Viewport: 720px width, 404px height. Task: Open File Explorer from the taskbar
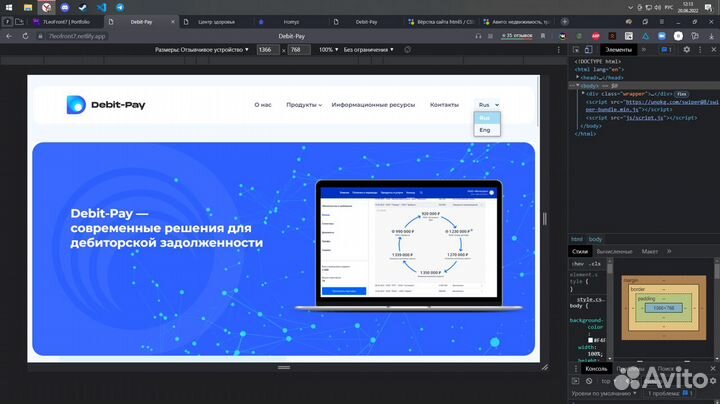[28, 7]
